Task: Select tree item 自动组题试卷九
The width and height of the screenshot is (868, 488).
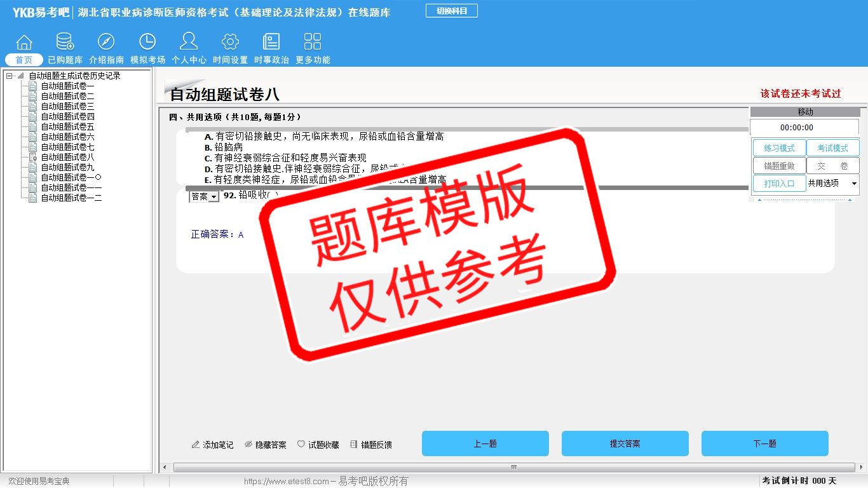Action: point(67,167)
